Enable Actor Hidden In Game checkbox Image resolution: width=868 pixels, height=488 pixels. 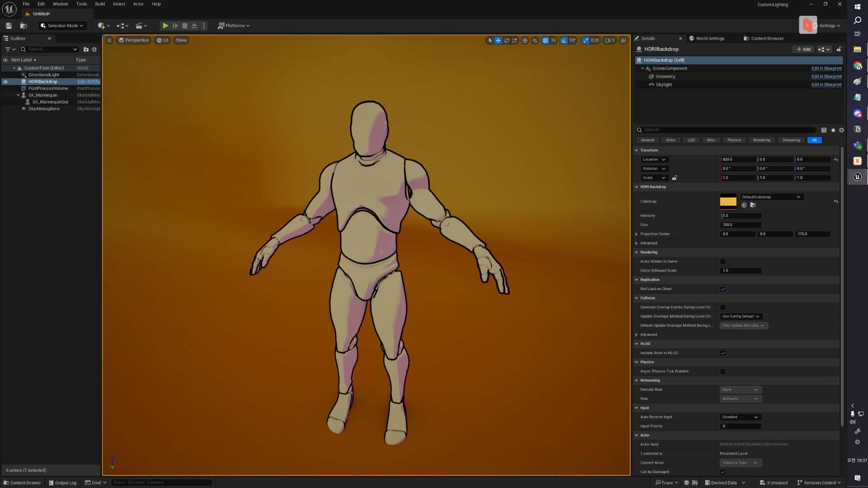pyautogui.click(x=723, y=262)
